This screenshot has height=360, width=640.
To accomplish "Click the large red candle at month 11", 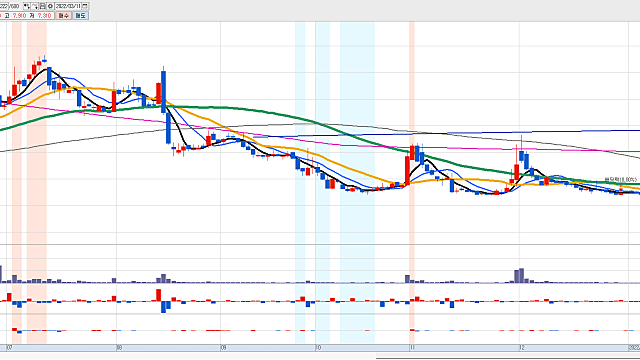I will point(407,170).
